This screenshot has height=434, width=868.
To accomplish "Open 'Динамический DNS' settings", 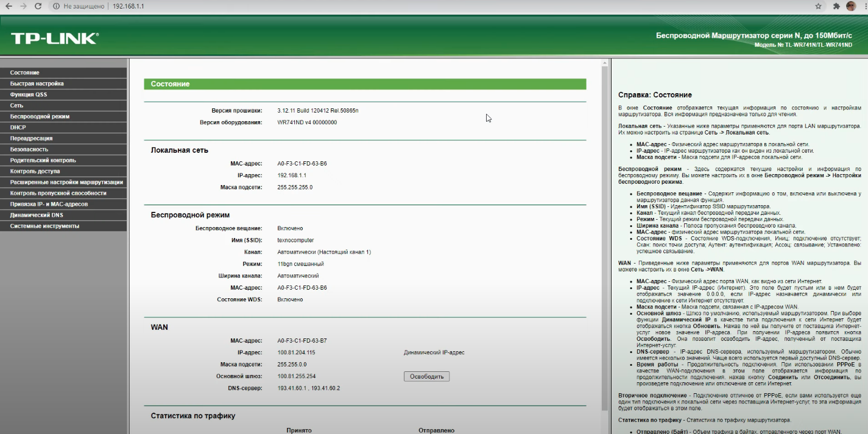I will (x=37, y=215).
